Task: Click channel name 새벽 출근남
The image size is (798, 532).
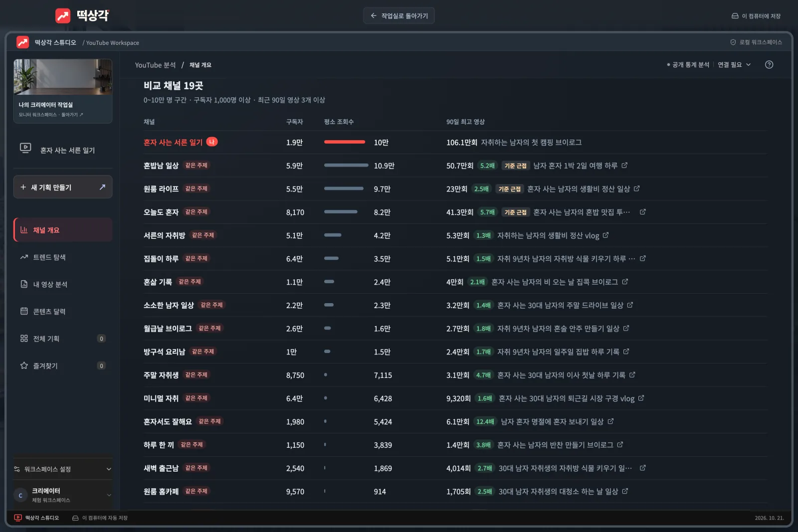Action: [161, 468]
